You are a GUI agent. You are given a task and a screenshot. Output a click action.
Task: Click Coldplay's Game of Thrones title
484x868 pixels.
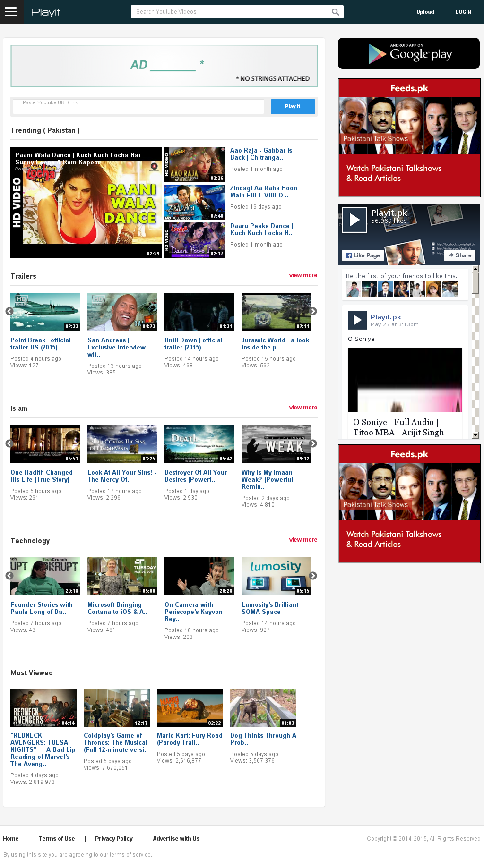tap(116, 742)
